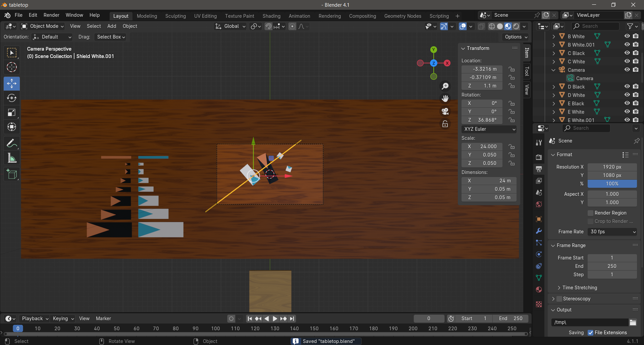This screenshot has width=644, height=345.
Task: Click the Options button in viewport header
Action: (516, 37)
